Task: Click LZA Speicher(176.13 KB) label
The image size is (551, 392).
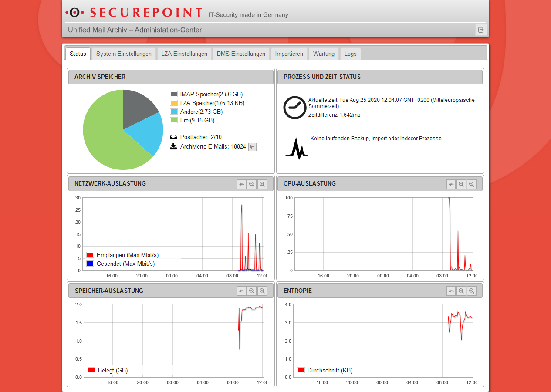Action: point(212,103)
